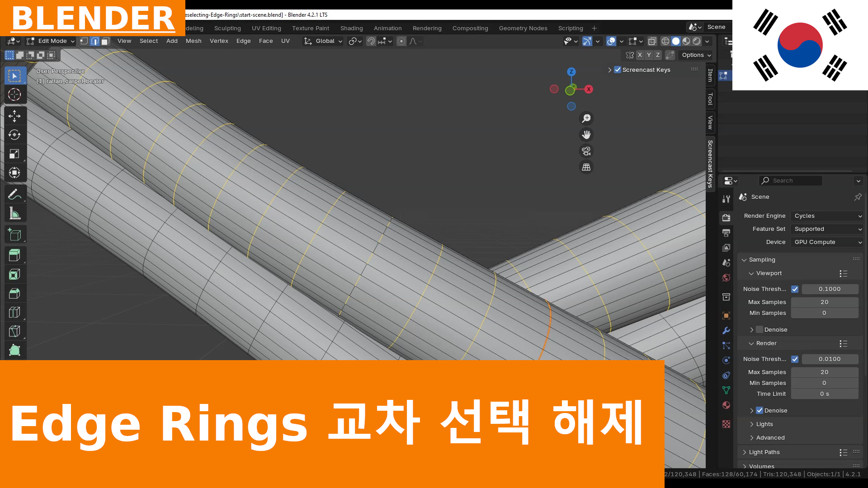Select the Annotate pencil tool
The height and width of the screenshot is (488, 868).
pyautogui.click(x=14, y=194)
